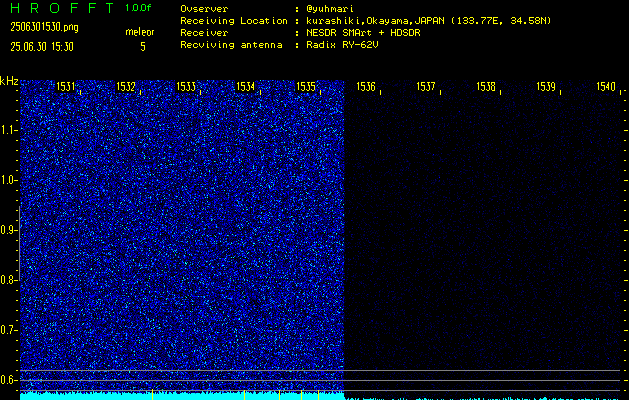
Task: Click the 1536 time axis label
Action: point(366,87)
